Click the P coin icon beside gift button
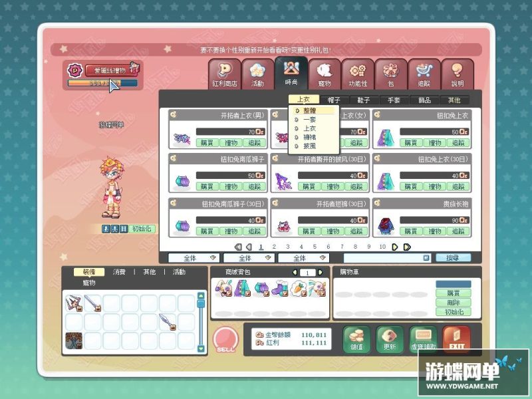 [x=75, y=70]
